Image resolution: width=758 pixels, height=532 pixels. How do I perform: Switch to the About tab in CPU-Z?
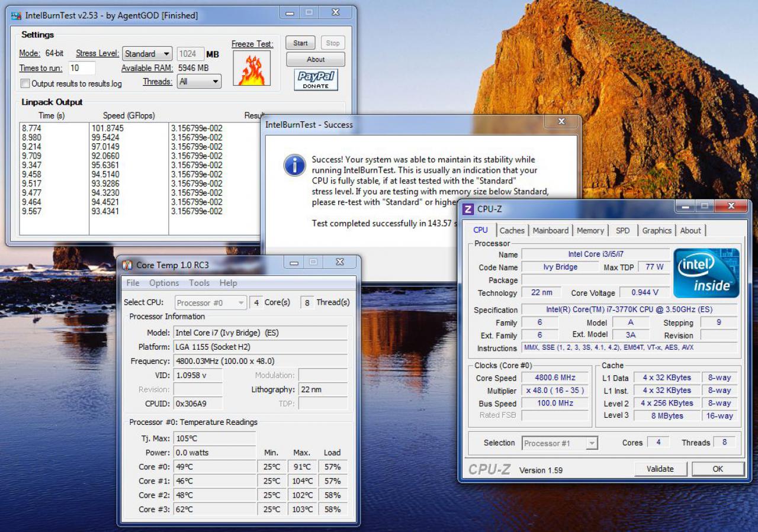690,231
